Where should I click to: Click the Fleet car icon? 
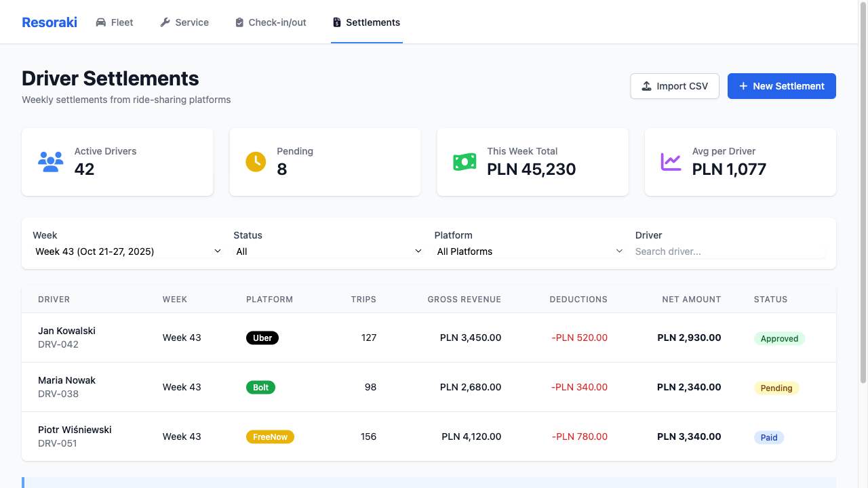101,22
